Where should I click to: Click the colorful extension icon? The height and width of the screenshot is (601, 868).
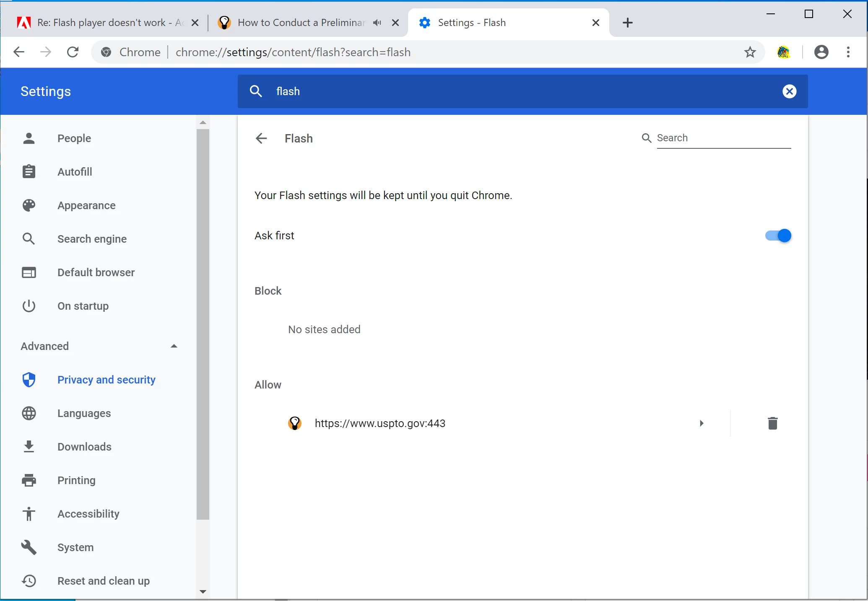[783, 52]
